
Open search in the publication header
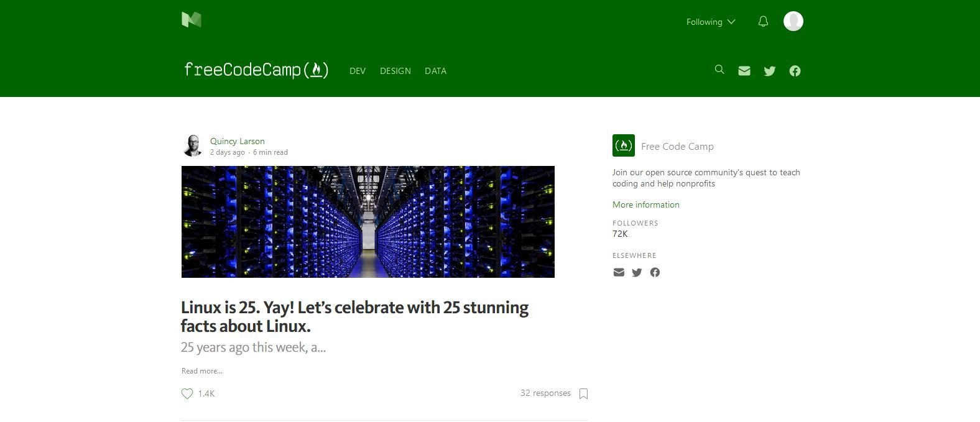pos(719,70)
